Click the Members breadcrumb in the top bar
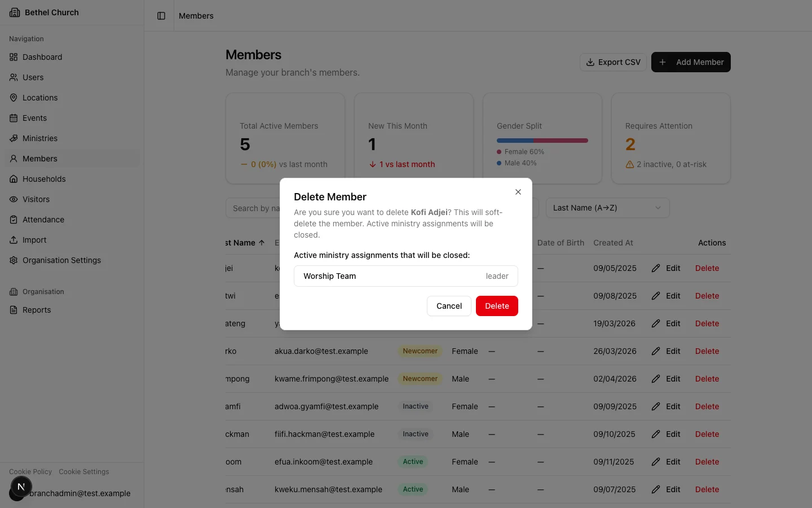 click(196, 16)
